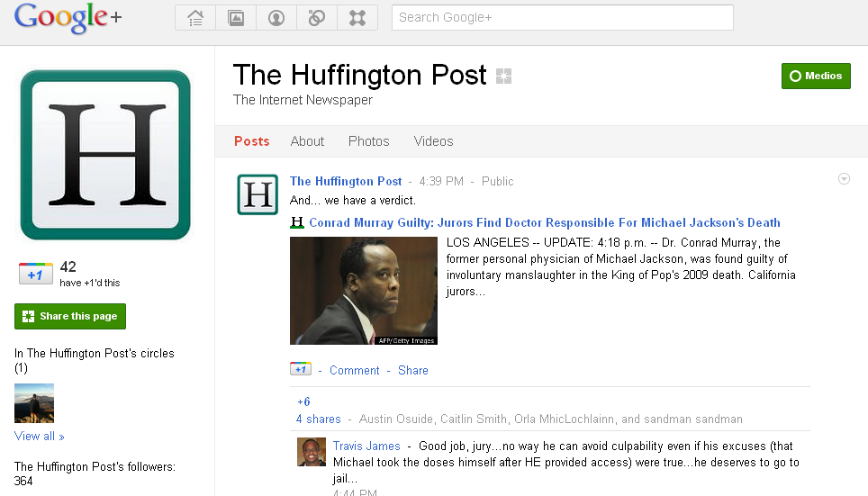Switch to the Photos tab

368,141
